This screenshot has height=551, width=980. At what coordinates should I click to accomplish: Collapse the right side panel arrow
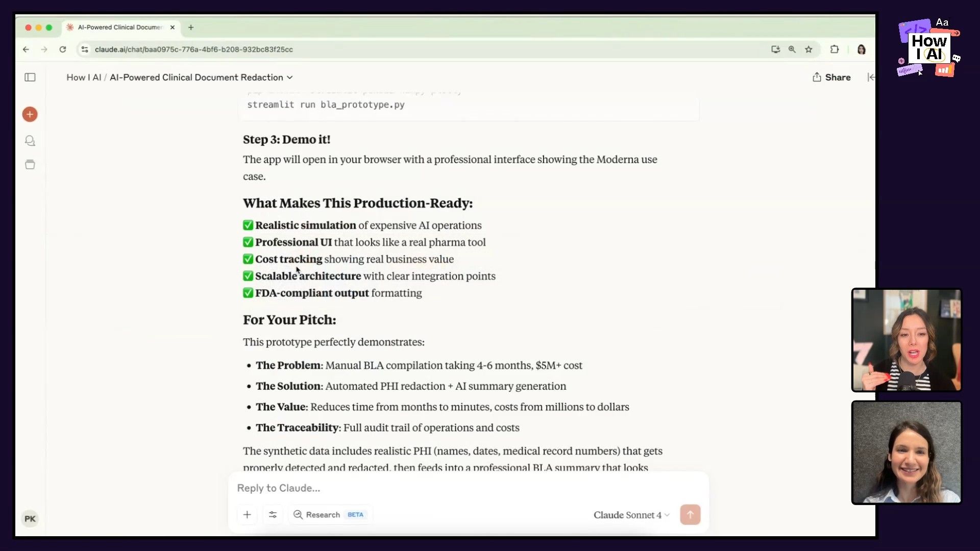pos(871,78)
